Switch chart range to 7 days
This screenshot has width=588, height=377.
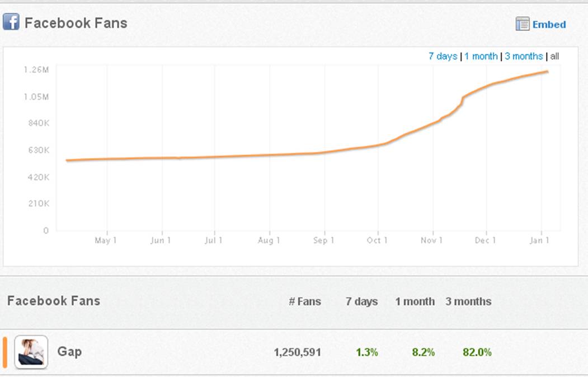[443, 56]
